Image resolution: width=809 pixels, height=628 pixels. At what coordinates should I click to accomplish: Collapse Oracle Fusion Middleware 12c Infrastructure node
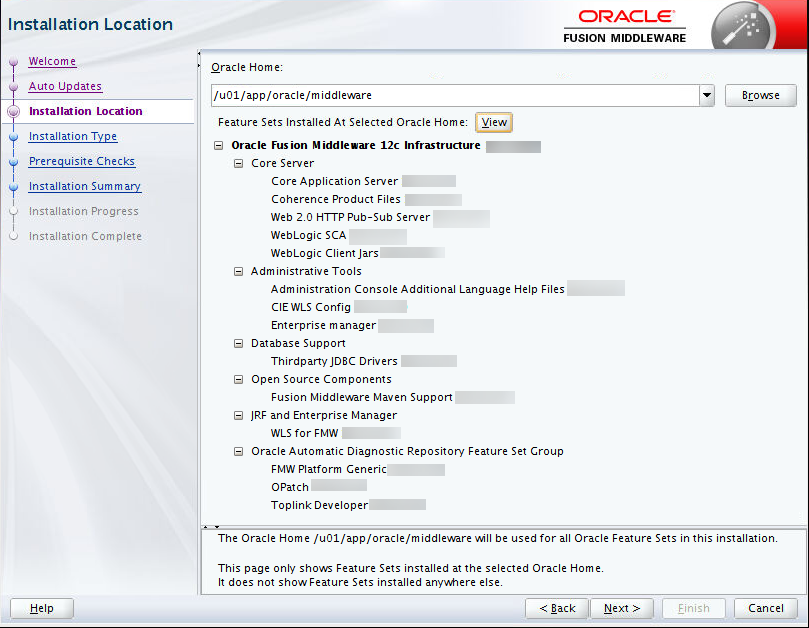pos(219,146)
